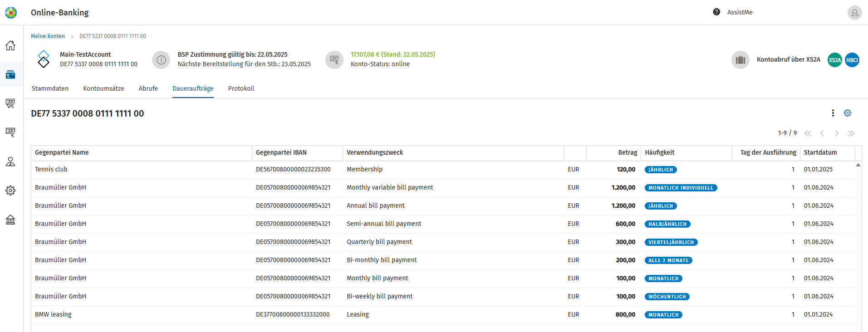
Task: Click the BSP consent info icon
Action: (161, 60)
